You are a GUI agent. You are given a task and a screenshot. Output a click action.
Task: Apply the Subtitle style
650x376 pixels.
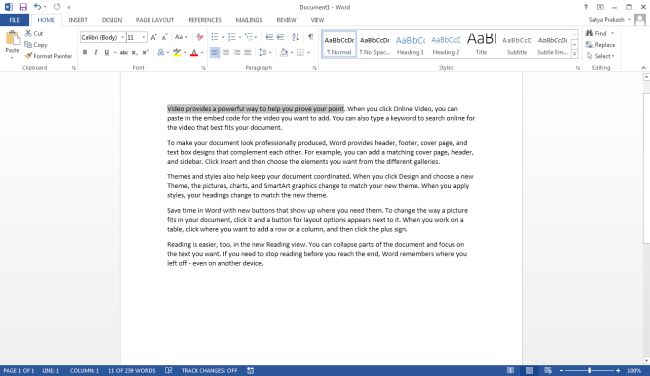pyautogui.click(x=517, y=44)
